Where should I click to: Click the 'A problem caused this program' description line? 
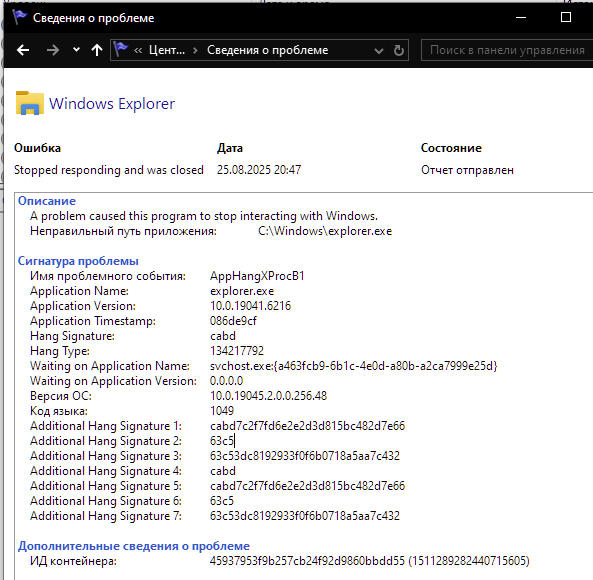(x=204, y=216)
